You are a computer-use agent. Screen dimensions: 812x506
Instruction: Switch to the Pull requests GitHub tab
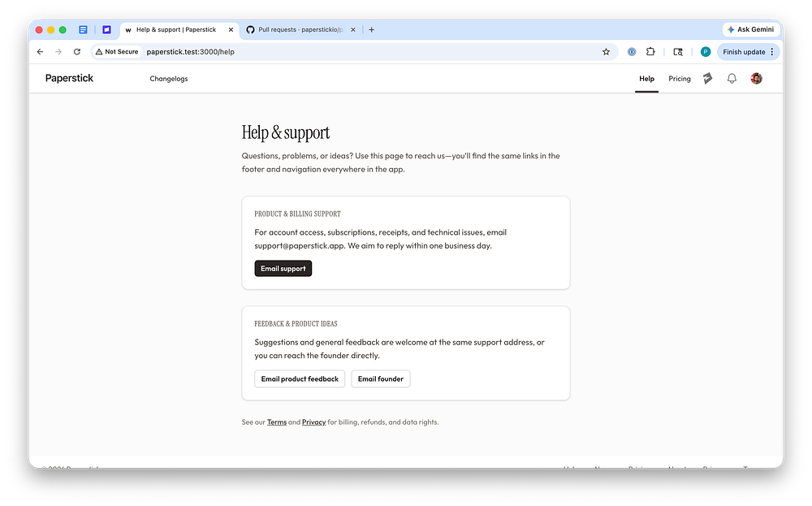coord(300,29)
